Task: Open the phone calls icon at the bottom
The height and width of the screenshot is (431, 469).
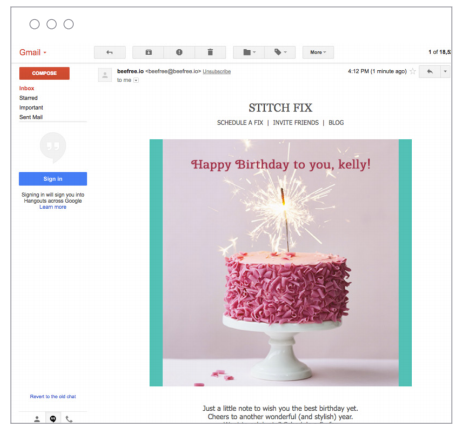Action: coord(69,419)
